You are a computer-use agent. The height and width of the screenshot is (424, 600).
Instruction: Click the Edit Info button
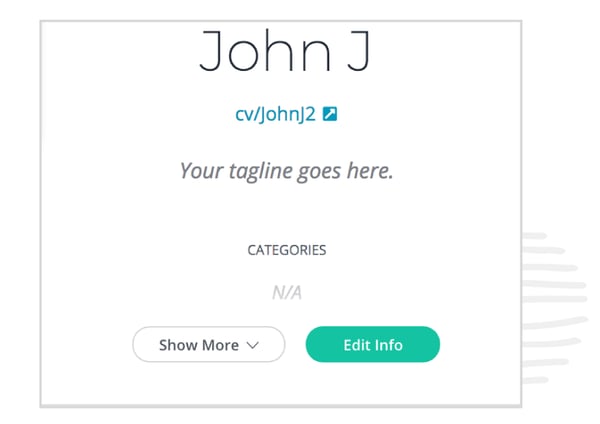click(373, 344)
